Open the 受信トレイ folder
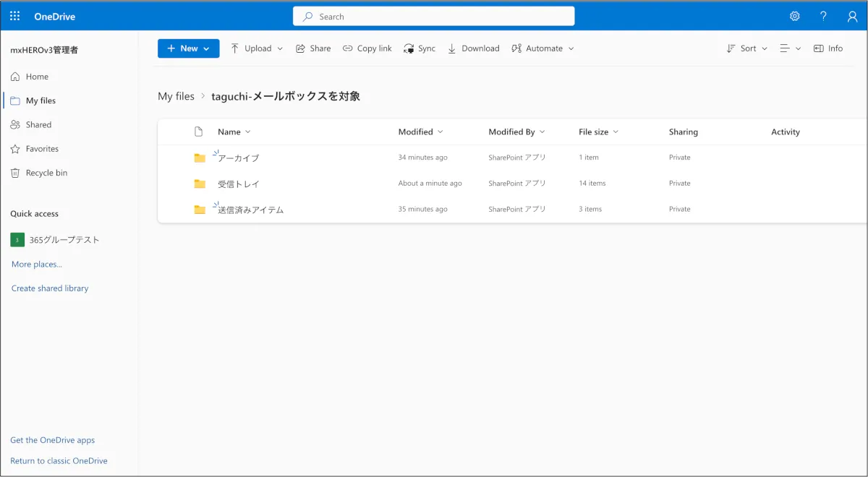The image size is (868, 477). 238,184
